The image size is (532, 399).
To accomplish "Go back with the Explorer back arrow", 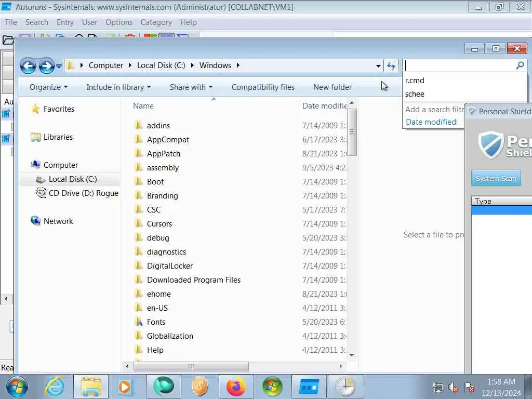I will click(28, 66).
